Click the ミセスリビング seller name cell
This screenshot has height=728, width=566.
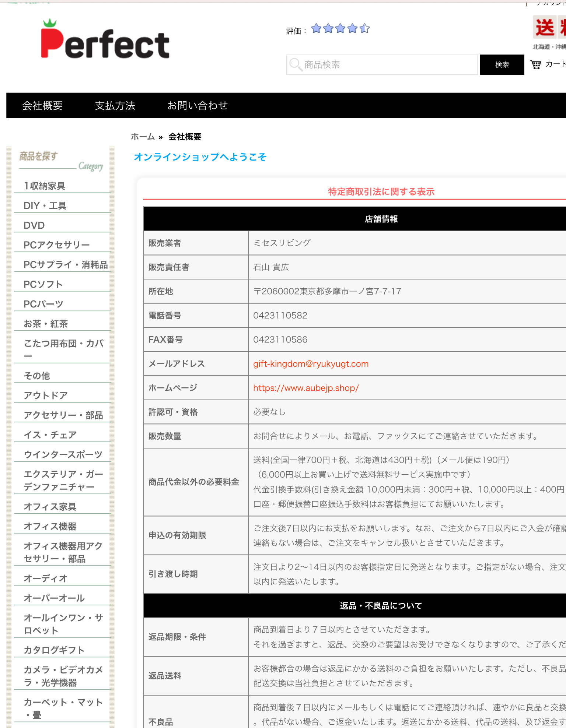[x=407, y=243]
